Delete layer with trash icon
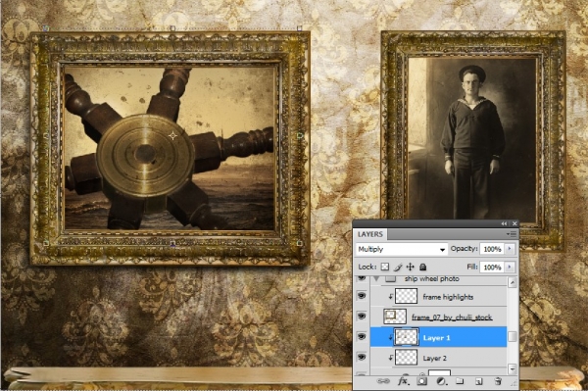The height and width of the screenshot is (391, 588). point(498,381)
